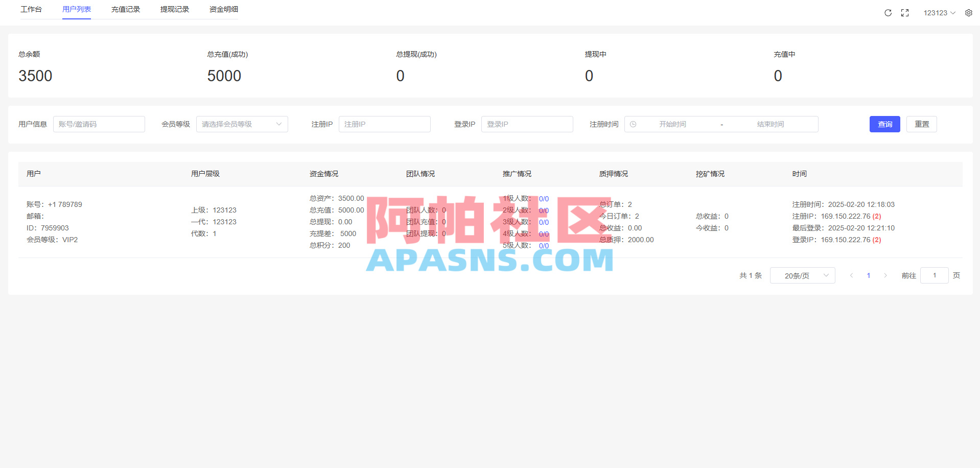The image size is (980, 468).
Task: Open the 20条/页 page size dropdown
Action: click(x=802, y=275)
